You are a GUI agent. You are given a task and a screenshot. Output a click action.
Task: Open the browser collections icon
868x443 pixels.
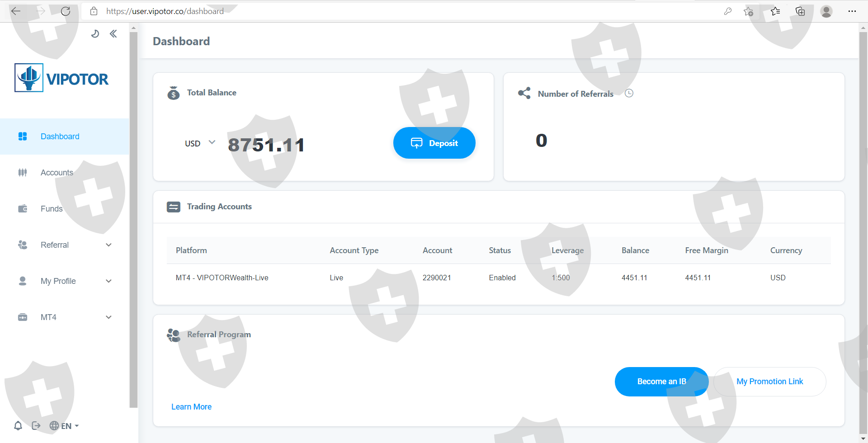(800, 11)
